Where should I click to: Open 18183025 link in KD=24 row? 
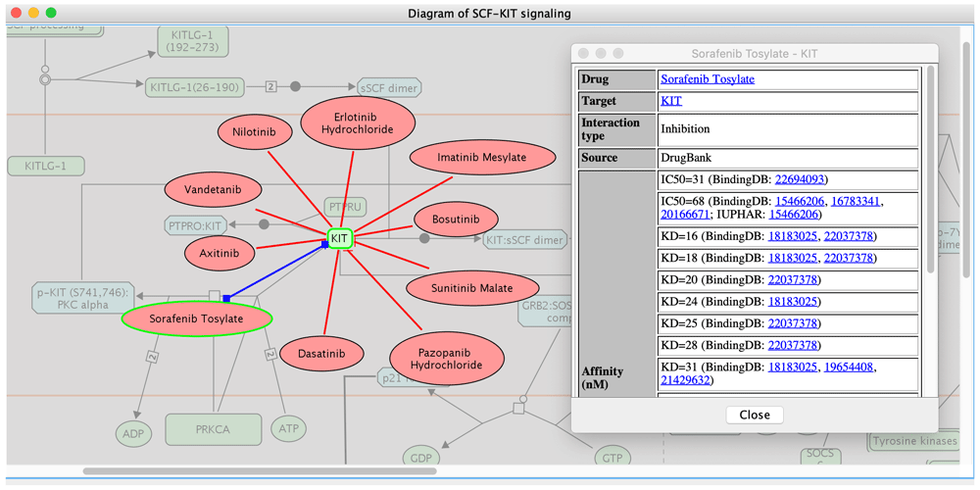tap(793, 301)
